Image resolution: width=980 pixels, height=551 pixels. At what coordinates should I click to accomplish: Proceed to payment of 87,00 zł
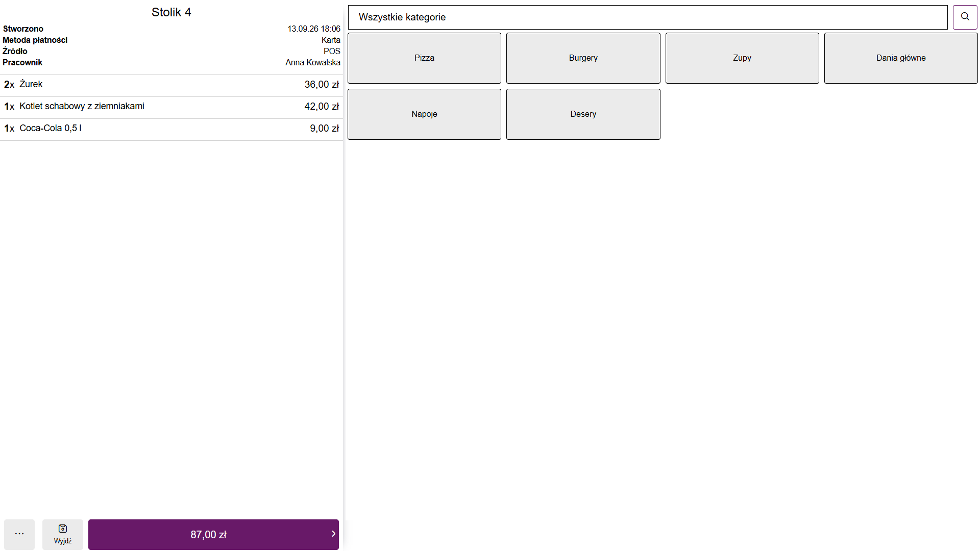point(213,534)
